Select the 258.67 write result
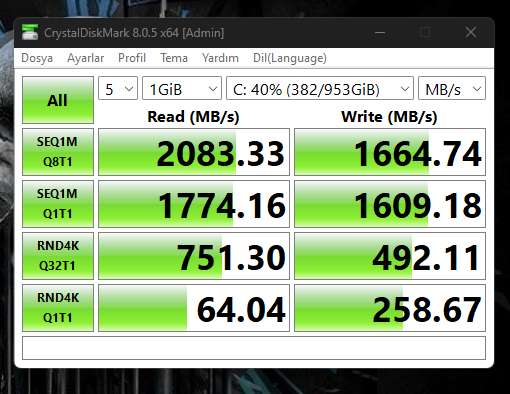The image size is (510, 394). 390,308
